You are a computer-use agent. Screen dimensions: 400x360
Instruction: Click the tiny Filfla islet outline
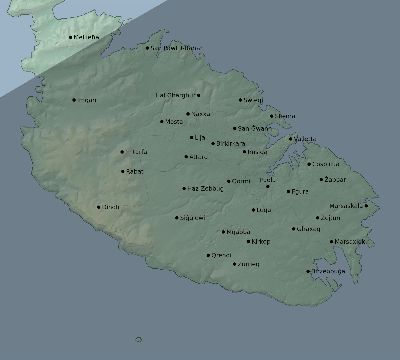(x=139, y=339)
